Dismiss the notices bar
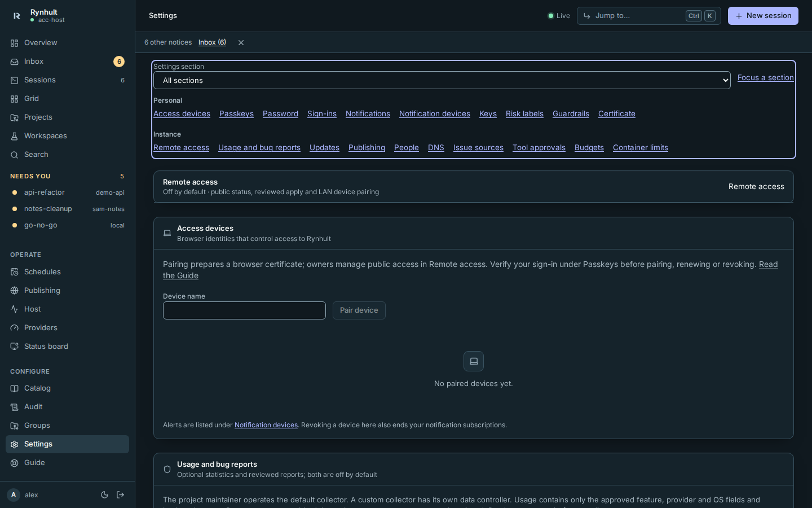This screenshot has height=508, width=812. tap(241, 43)
